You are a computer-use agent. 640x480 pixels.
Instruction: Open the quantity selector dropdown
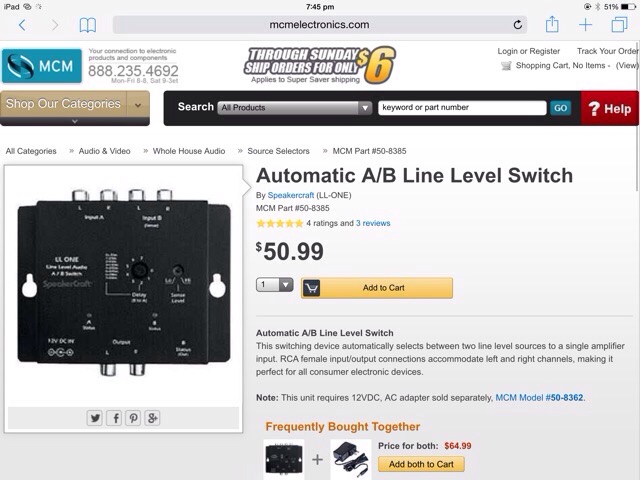click(x=274, y=284)
